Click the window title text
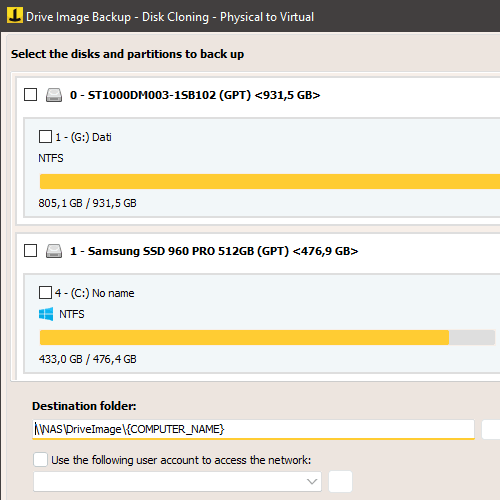The height and width of the screenshot is (500, 500). (x=170, y=17)
